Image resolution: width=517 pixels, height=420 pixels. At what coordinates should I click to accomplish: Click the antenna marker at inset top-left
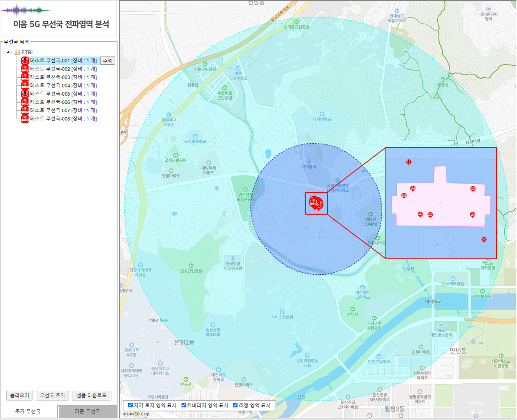coord(409,162)
